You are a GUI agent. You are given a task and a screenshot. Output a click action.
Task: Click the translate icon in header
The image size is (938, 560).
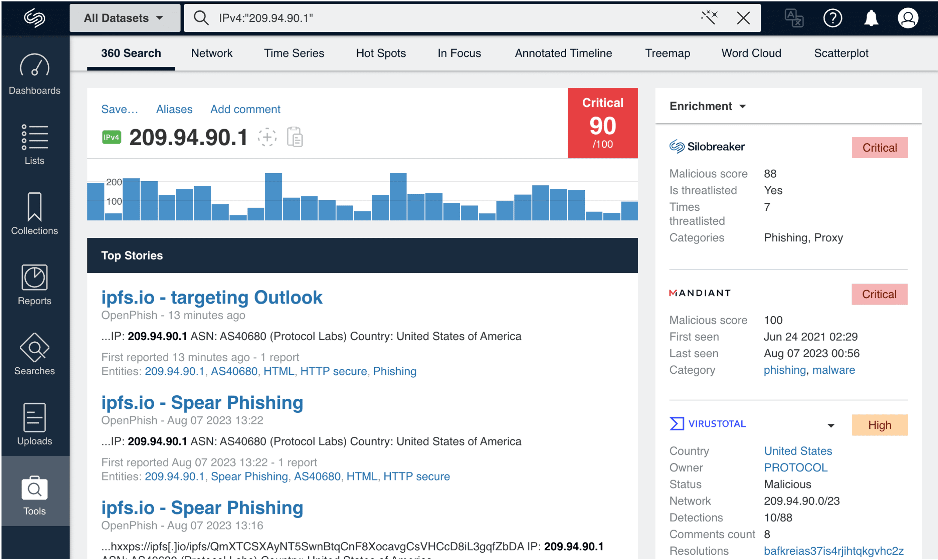(x=794, y=18)
